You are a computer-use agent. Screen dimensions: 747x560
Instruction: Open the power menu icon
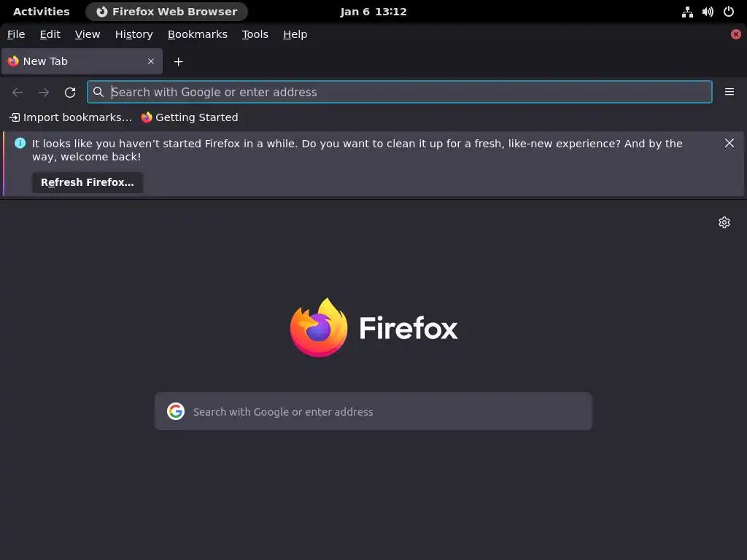point(729,12)
